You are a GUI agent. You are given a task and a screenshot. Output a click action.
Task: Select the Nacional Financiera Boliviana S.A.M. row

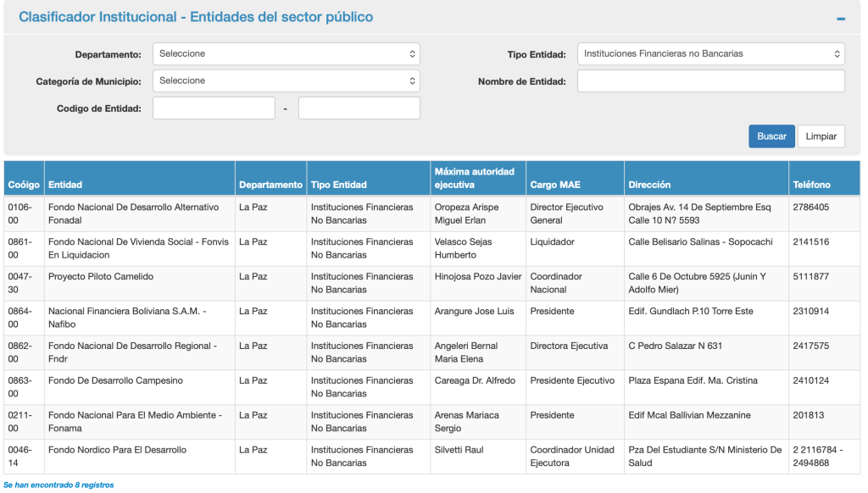(127, 318)
